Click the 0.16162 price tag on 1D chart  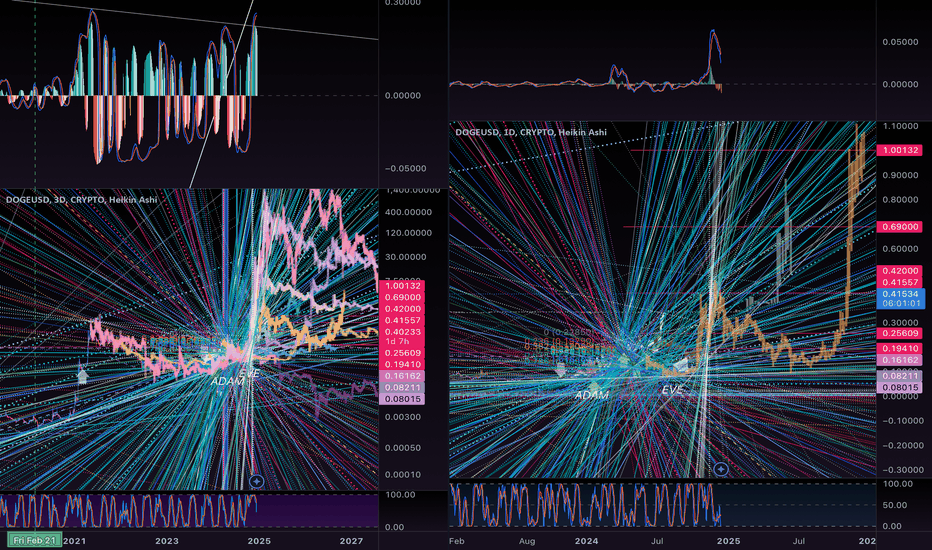(900, 360)
